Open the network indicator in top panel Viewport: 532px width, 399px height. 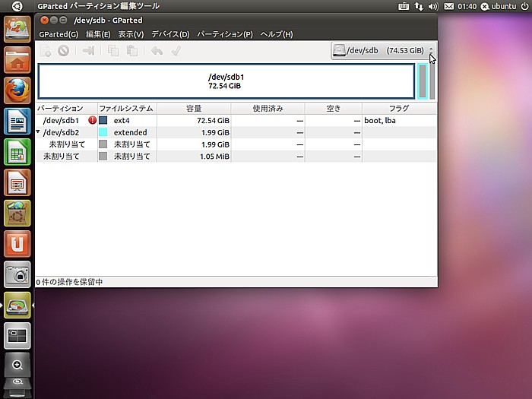(419, 6)
